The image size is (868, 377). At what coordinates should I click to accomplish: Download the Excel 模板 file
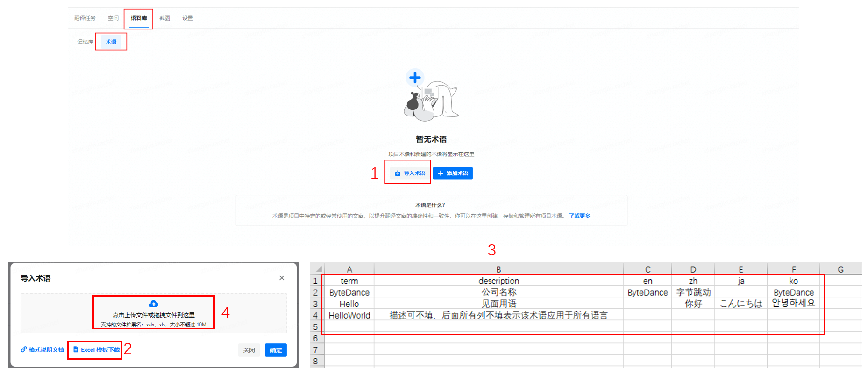tap(96, 350)
